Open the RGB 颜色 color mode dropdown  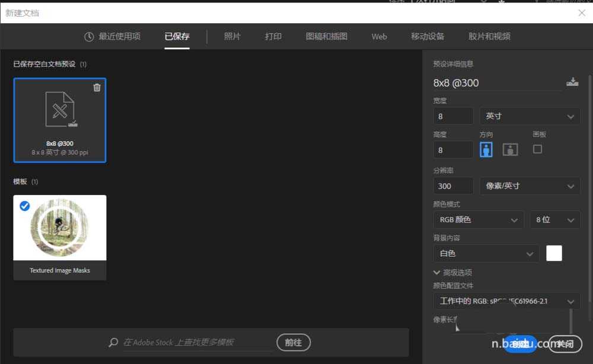point(478,219)
